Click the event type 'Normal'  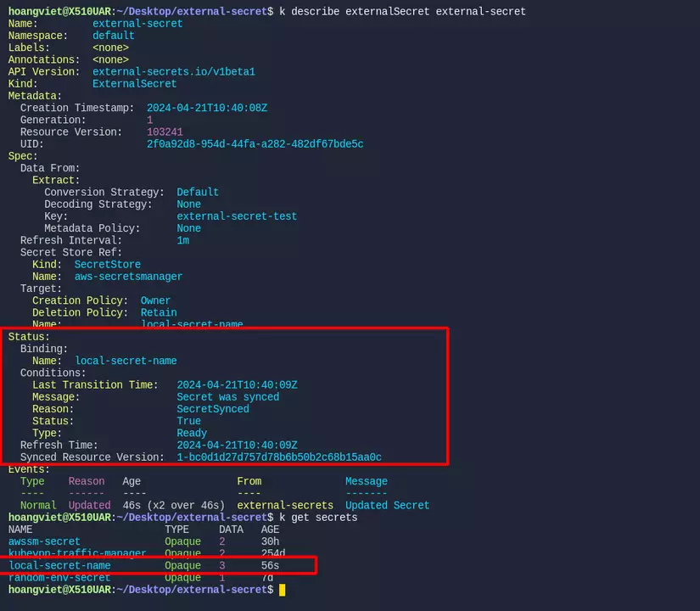(x=38, y=506)
